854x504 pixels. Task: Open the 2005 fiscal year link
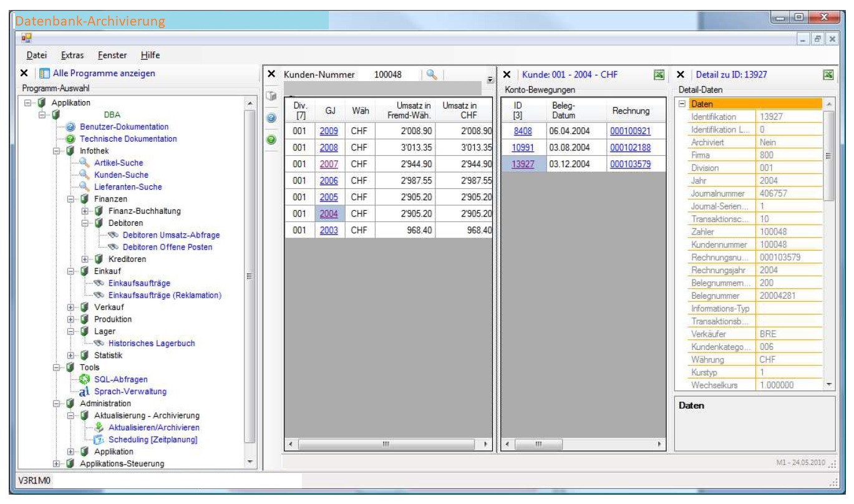point(329,196)
